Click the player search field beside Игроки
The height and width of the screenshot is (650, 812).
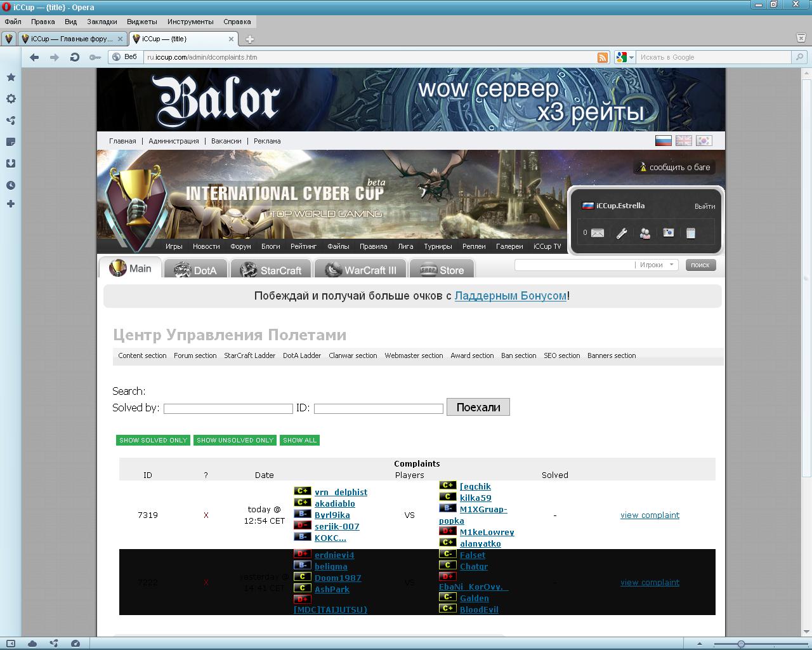[575, 265]
